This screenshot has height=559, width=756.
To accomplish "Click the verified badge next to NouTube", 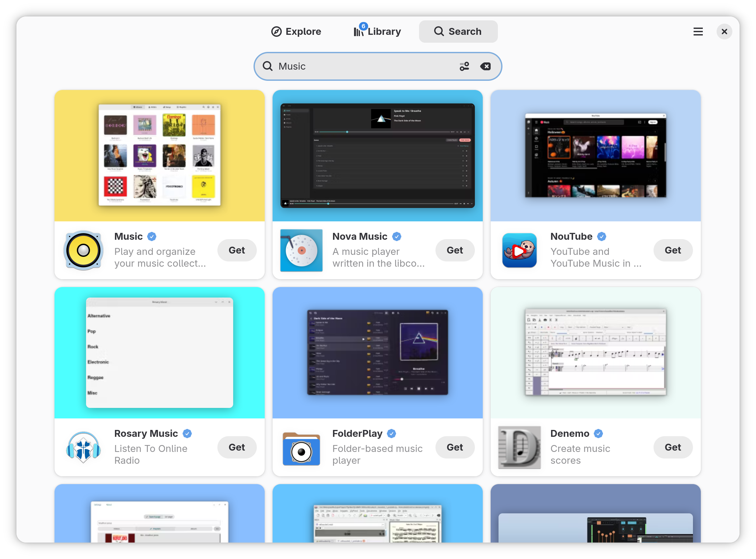I will [601, 236].
